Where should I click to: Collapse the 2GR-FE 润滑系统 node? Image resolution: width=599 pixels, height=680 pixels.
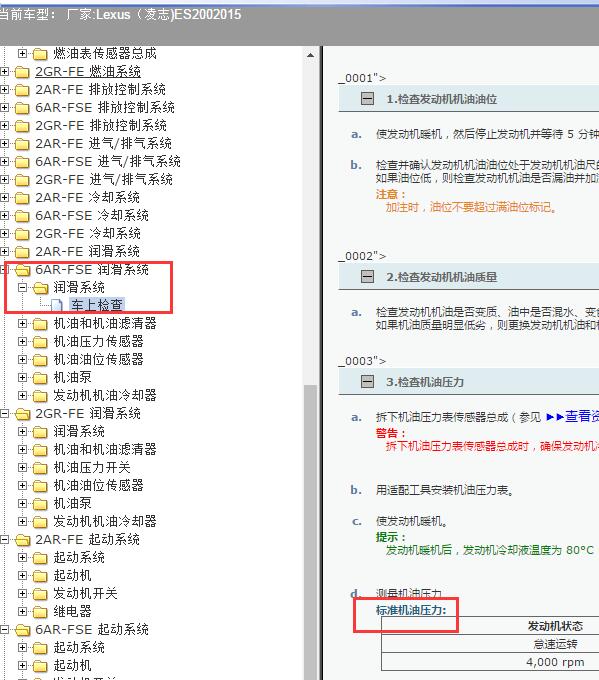pyautogui.click(x=4, y=413)
